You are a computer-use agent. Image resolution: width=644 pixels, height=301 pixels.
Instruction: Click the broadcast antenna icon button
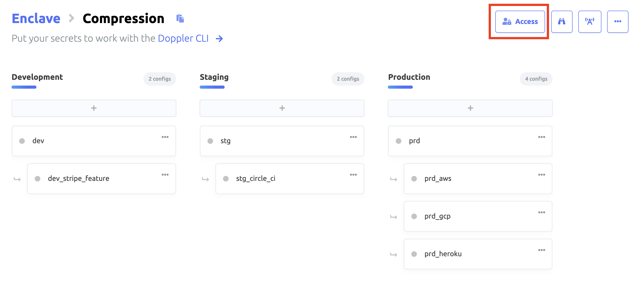(589, 21)
